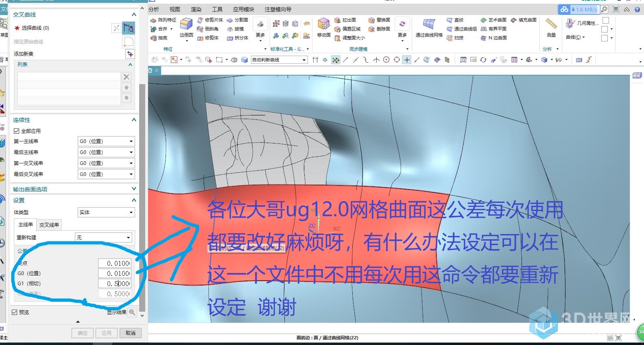Open the 应用模块 menu tab
This screenshot has width=644, height=345.
pyautogui.click(x=243, y=9)
